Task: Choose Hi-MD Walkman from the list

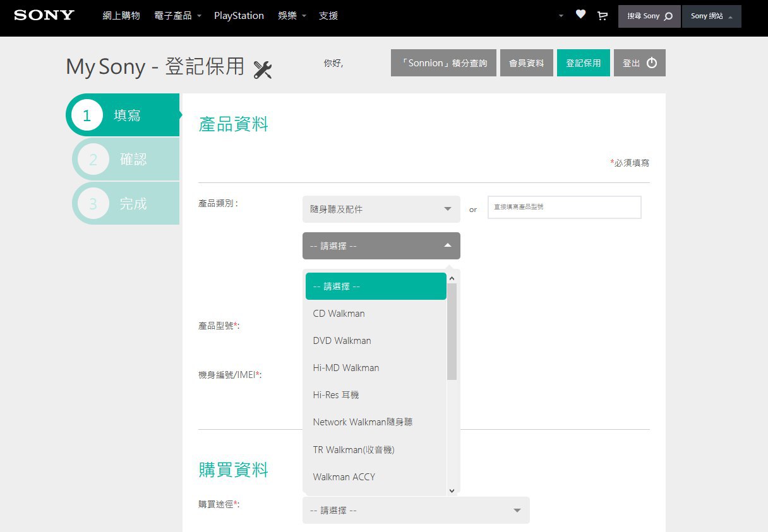Action: 376,368
